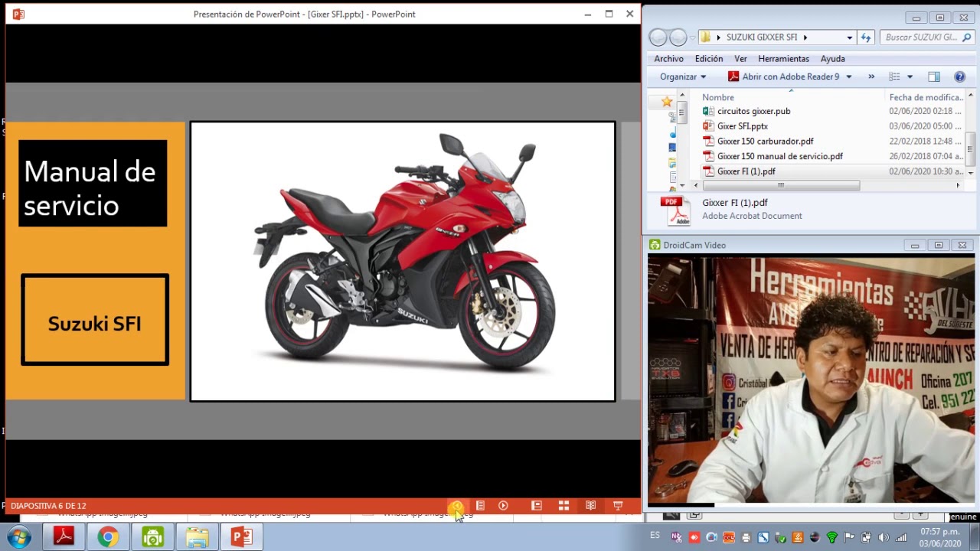The image size is (980, 551).
Task: Open the green Android app on taskbar
Action: pyautogui.click(x=152, y=537)
